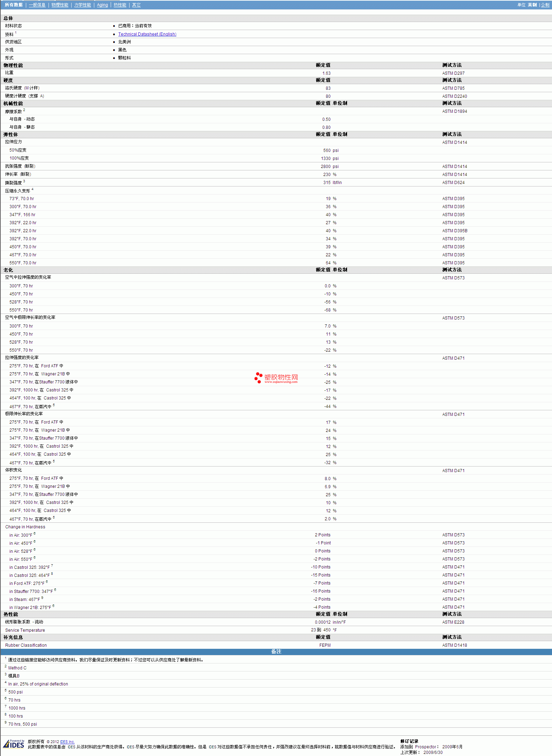Image resolution: width=552 pixels, height=756 pixels.
Task: Click the 撕裂强度 row label
Action: pyautogui.click(x=13, y=183)
